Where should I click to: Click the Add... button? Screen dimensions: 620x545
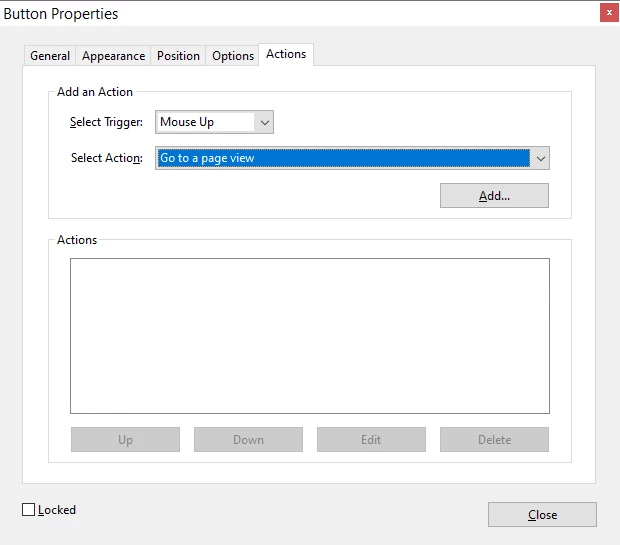click(x=494, y=195)
